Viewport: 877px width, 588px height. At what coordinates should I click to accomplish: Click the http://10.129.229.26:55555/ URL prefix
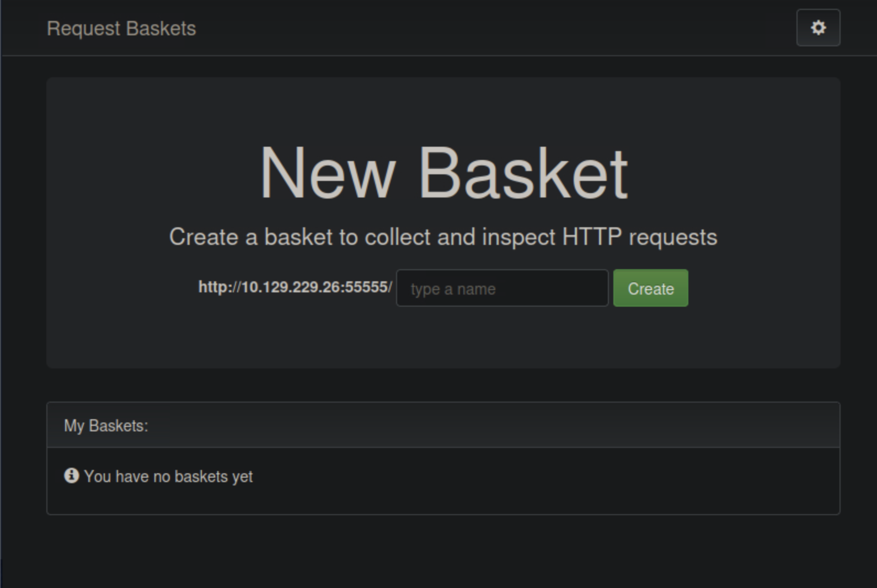tap(295, 287)
